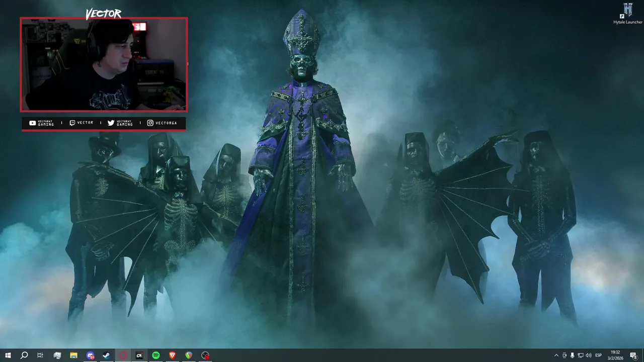This screenshot has width=644, height=362.
Task: Open taskbar Search magnifier
Action: [24, 355]
